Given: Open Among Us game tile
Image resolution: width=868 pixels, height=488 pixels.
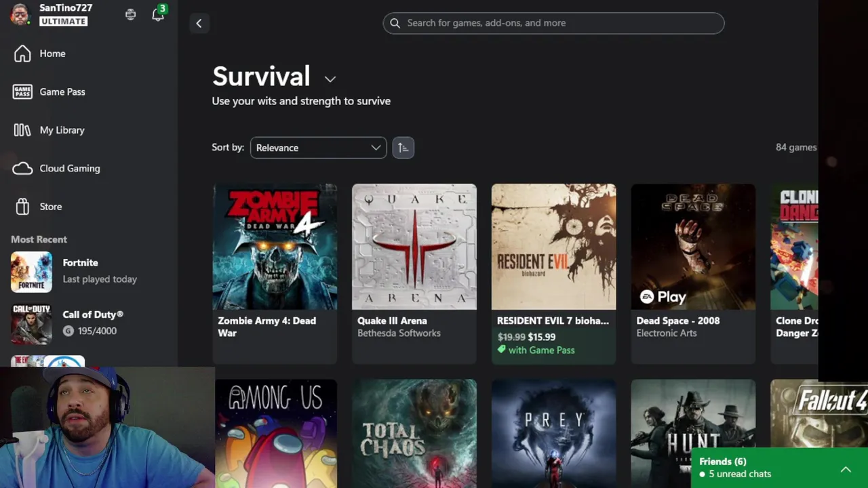Looking at the screenshot, I should [275, 434].
